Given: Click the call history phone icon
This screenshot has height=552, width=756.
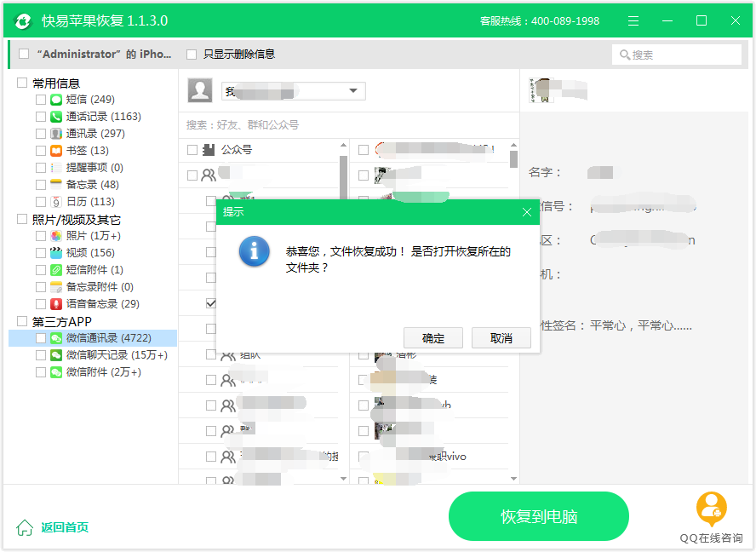Looking at the screenshot, I should point(56,117).
